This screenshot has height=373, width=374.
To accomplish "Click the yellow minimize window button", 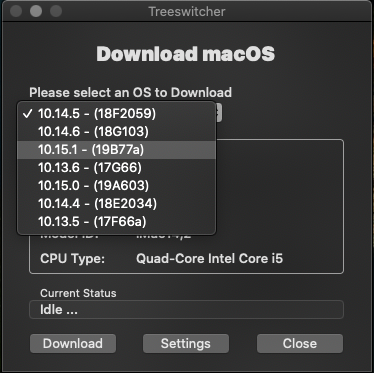I will click(36, 11).
